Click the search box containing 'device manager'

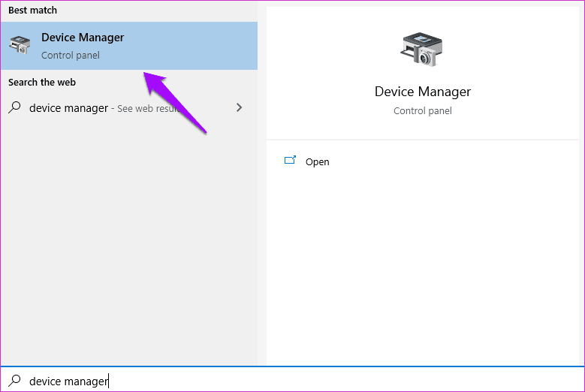293,381
